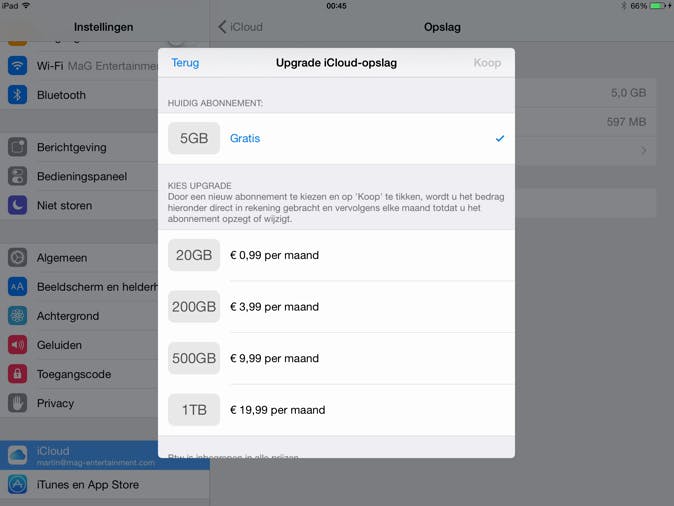Select the 500GB € 9,99 per maand option
This screenshot has width=674, height=506.
tap(336, 358)
